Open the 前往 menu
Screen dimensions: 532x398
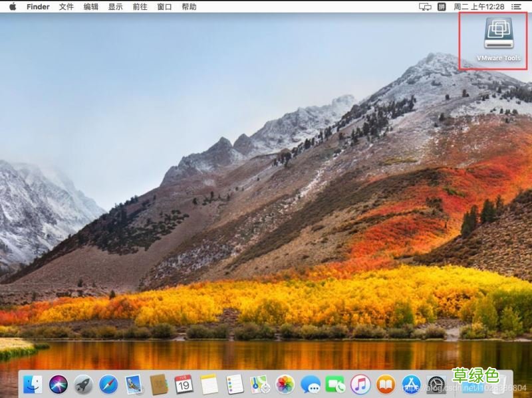(138, 7)
